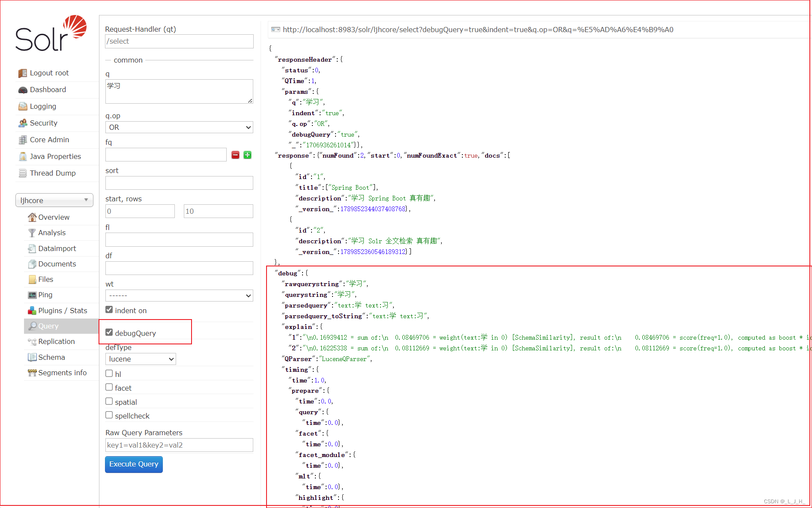Click the Ping monitor icon
Screen dimensions: 812x508
click(x=32, y=295)
